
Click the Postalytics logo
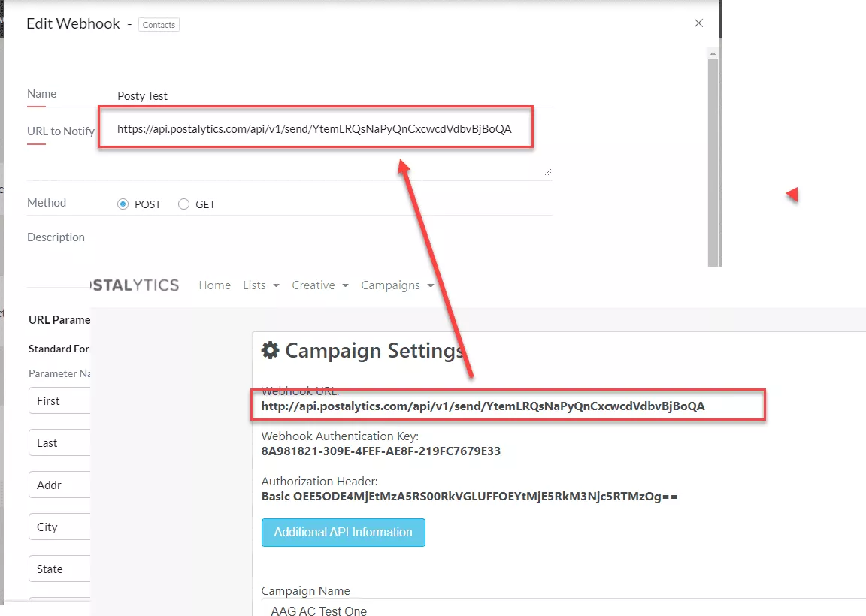click(x=135, y=285)
